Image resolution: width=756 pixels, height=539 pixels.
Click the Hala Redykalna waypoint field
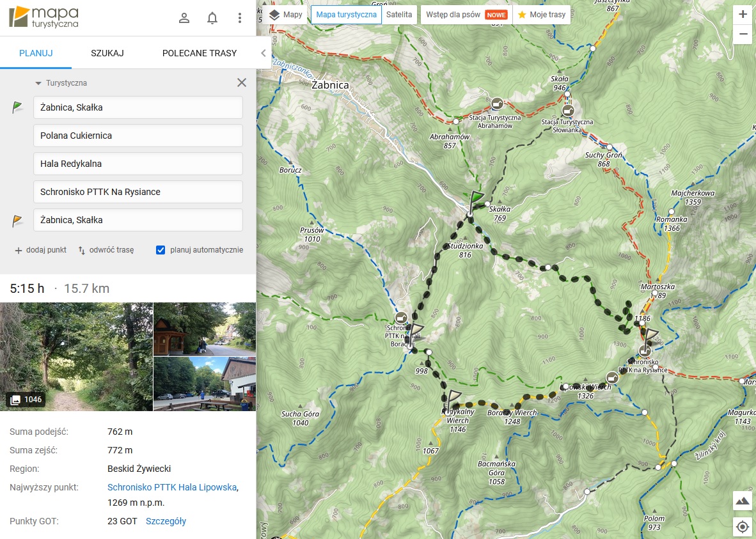pyautogui.click(x=138, y=164)
